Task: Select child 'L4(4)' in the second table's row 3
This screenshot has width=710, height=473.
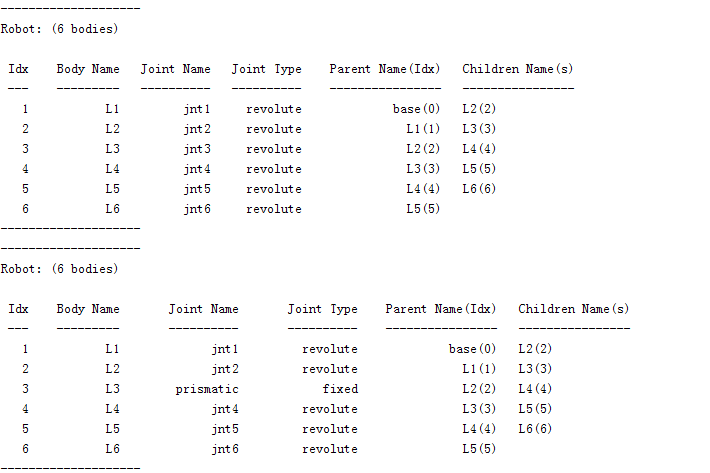Action: pos(535,389)
